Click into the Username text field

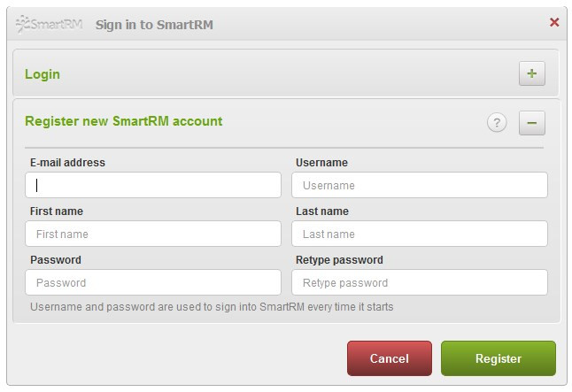[420, 185]
